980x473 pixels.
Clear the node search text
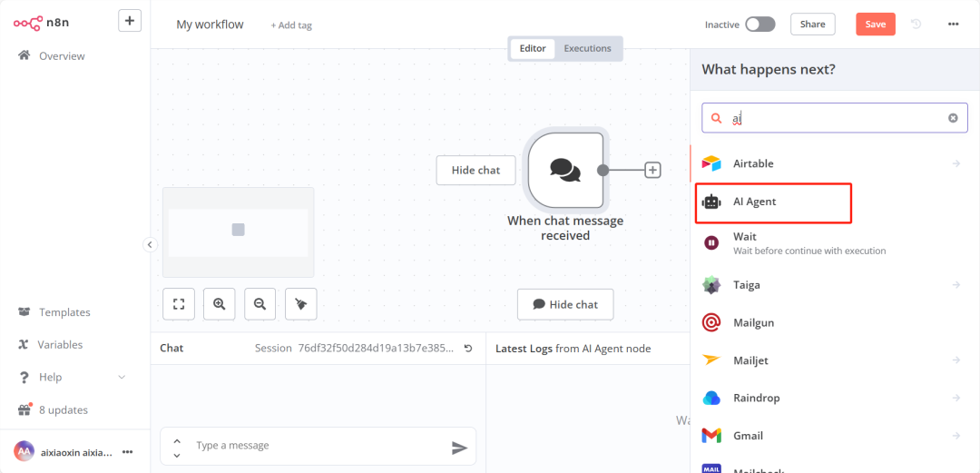coord(953,118)
